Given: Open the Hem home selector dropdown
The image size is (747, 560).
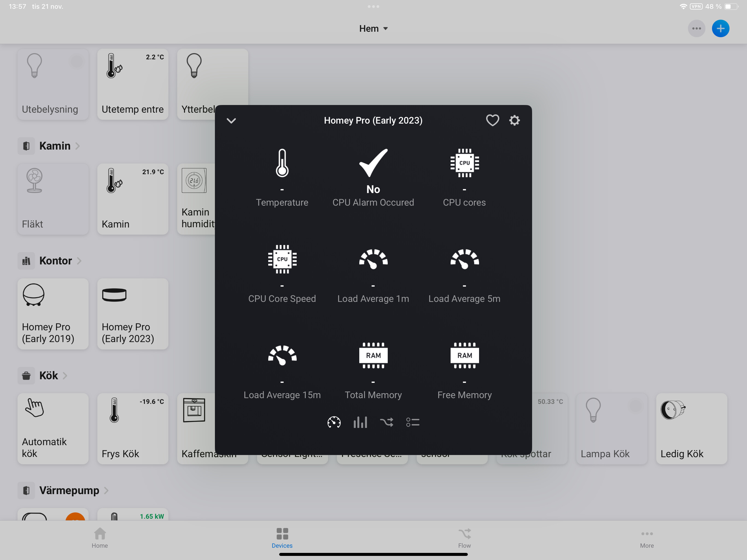Looking at the screenshot, I should coord(373,29).
